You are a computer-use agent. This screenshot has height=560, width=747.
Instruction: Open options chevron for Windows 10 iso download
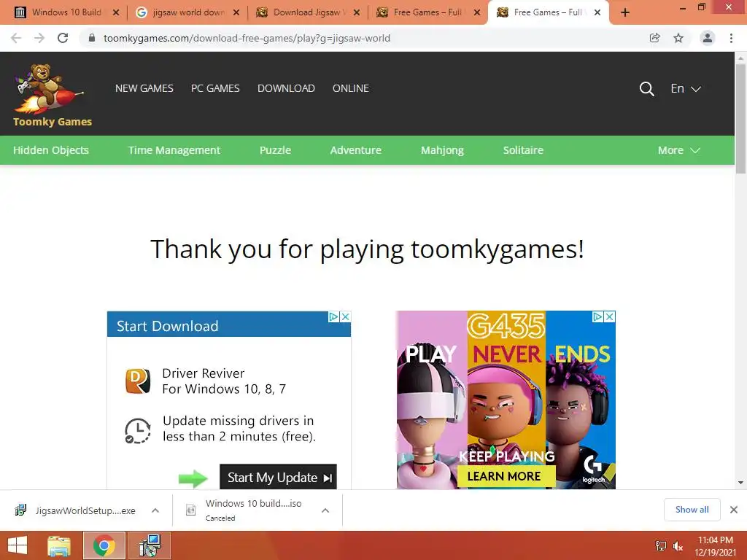(x=325, y=510)
